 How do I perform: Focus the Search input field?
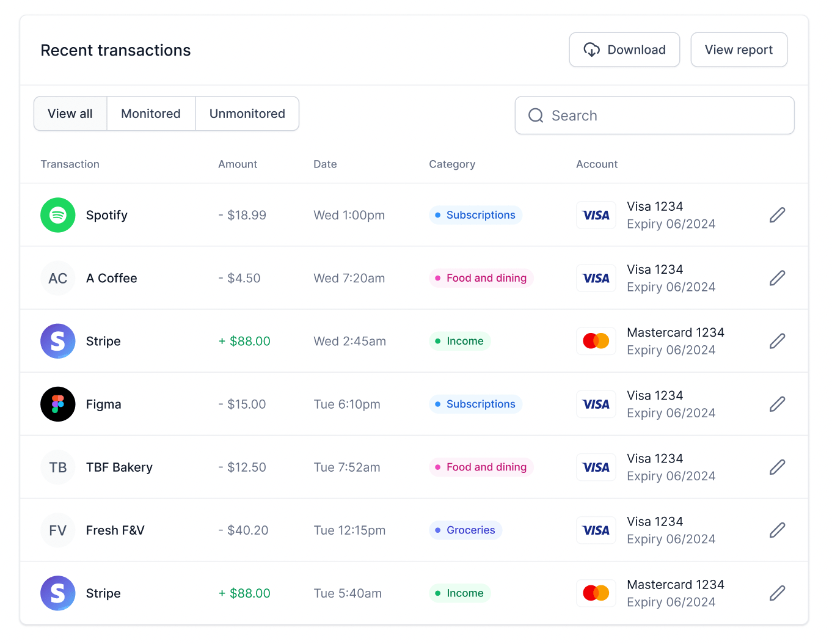655,115
